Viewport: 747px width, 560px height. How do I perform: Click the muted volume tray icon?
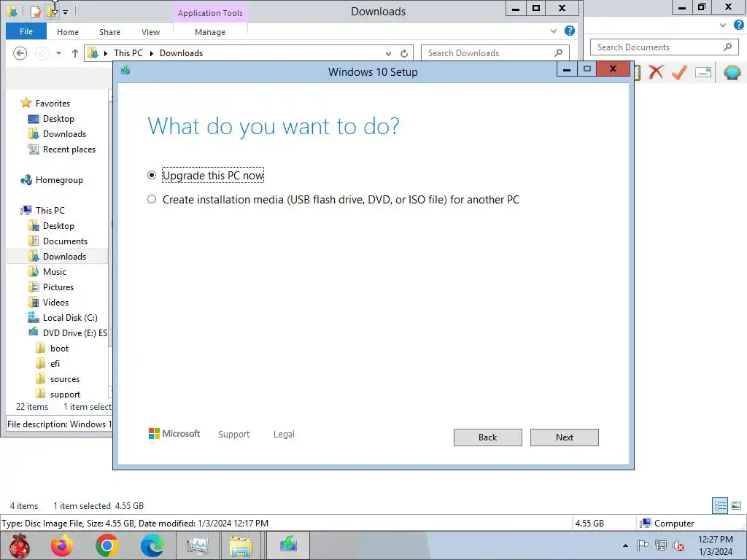[678, 545]
